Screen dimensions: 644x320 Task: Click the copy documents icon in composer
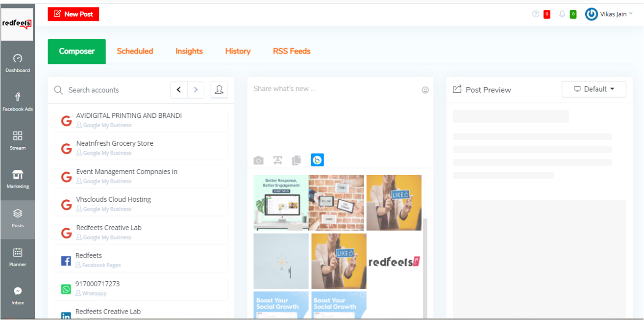click(297, 160)
